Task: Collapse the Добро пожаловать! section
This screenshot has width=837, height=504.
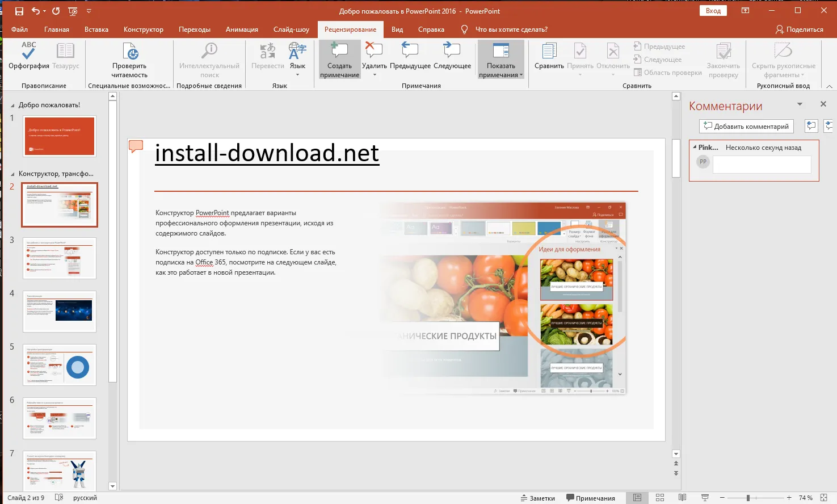Action: pyautogui.click(x=13, y=106)
